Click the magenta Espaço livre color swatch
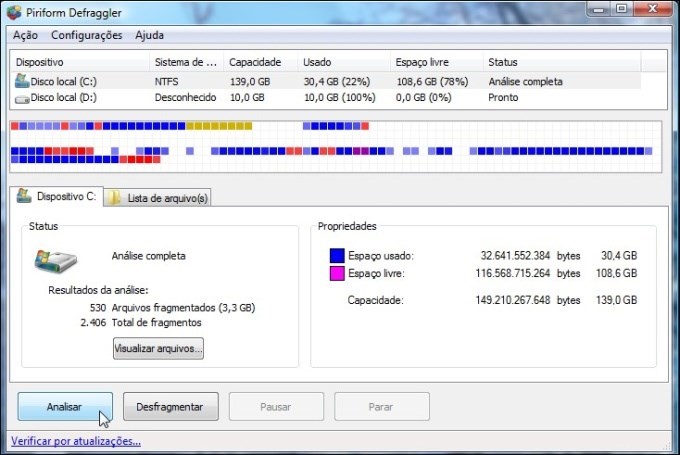 (x=337, y=274)
